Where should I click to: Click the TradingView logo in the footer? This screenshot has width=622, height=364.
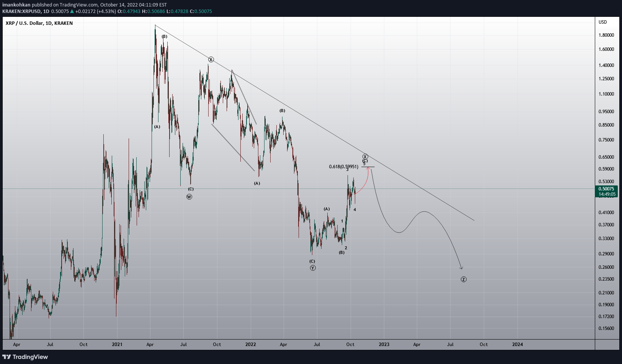pos(25,357)
